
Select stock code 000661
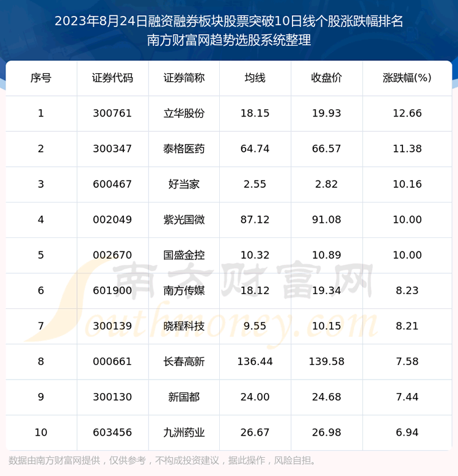112,361
